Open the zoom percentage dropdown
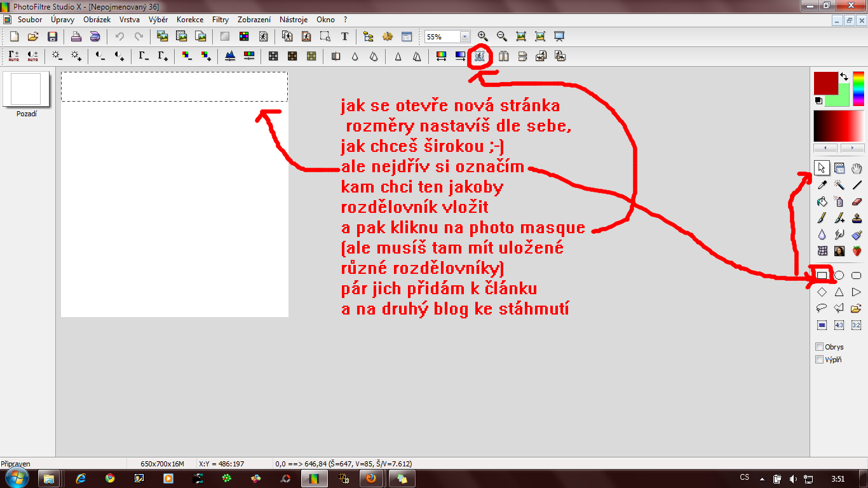 pos(465,37)
